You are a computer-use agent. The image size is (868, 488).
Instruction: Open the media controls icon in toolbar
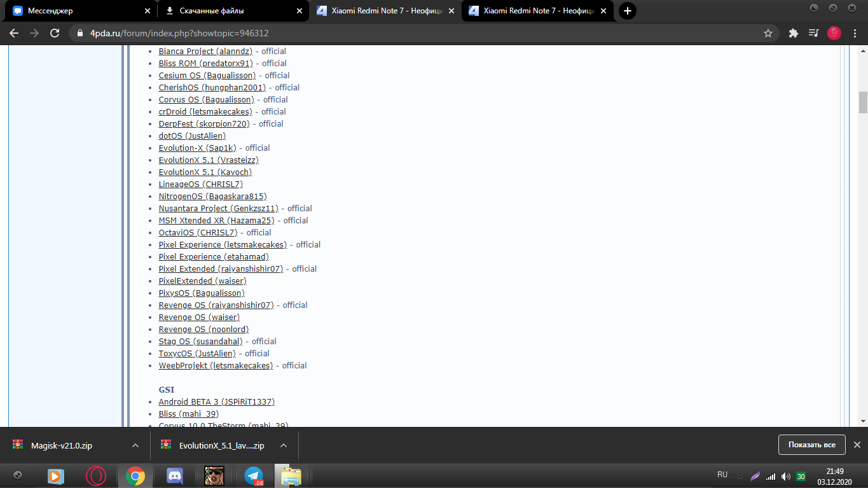(x=813, y=33)
